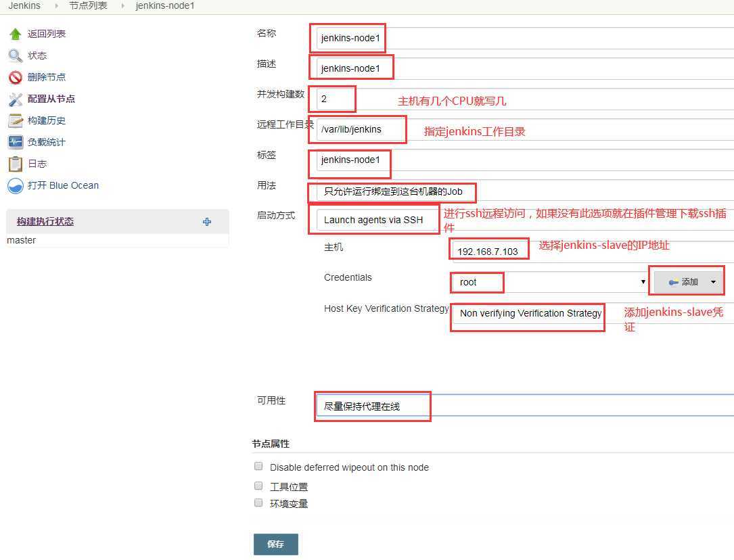The height and width of the screenshot is (560, 734).
Task: Open 日志 in the sidebar
Action: [x=37, y=164]
